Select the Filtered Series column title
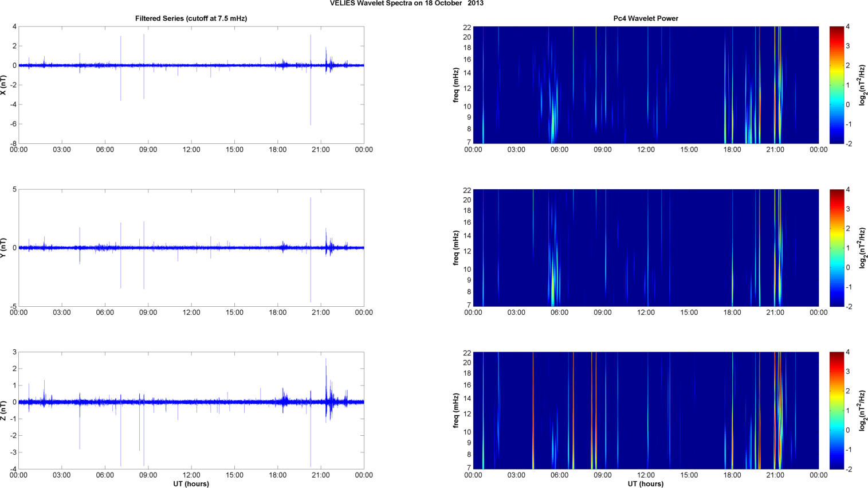 [x=191, y=18]
